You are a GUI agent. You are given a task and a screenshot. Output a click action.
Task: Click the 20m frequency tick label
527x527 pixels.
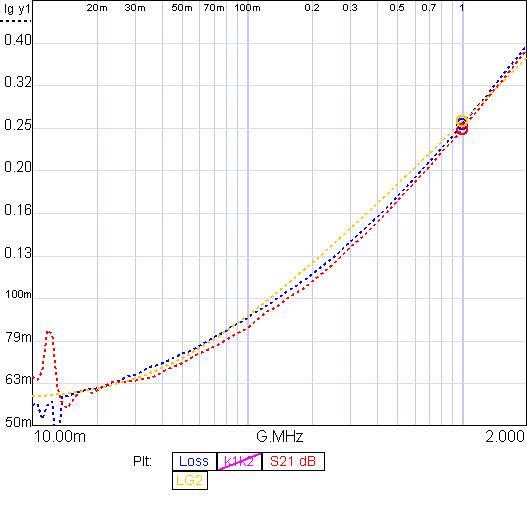pos(97,8)
